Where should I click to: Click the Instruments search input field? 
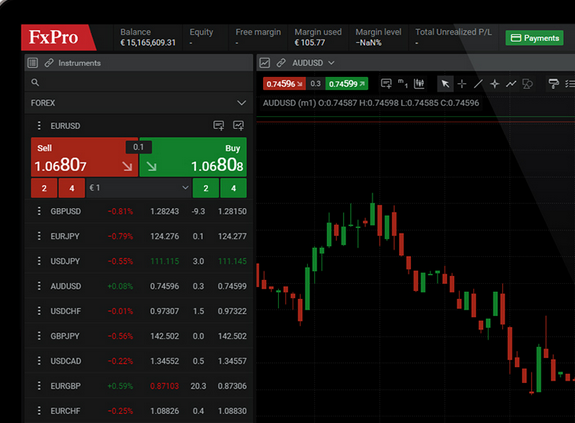[x=139, y=82]
